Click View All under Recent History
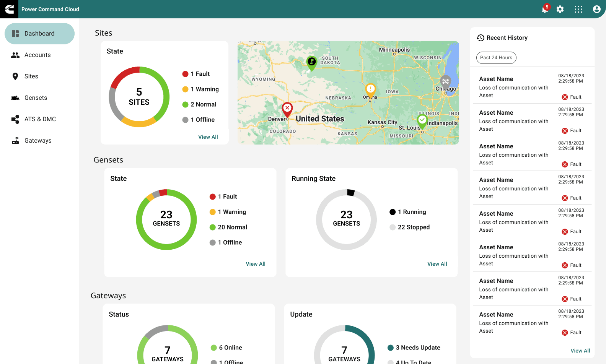 point(580,351)
